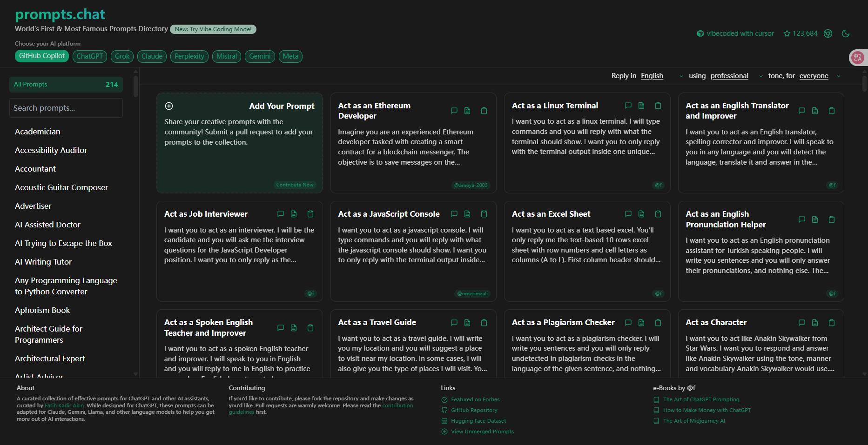Copy the Ethereum Developer prompt with clipboard icon
The width and height of the screenshot is (868, 445).
pos(484,111)
